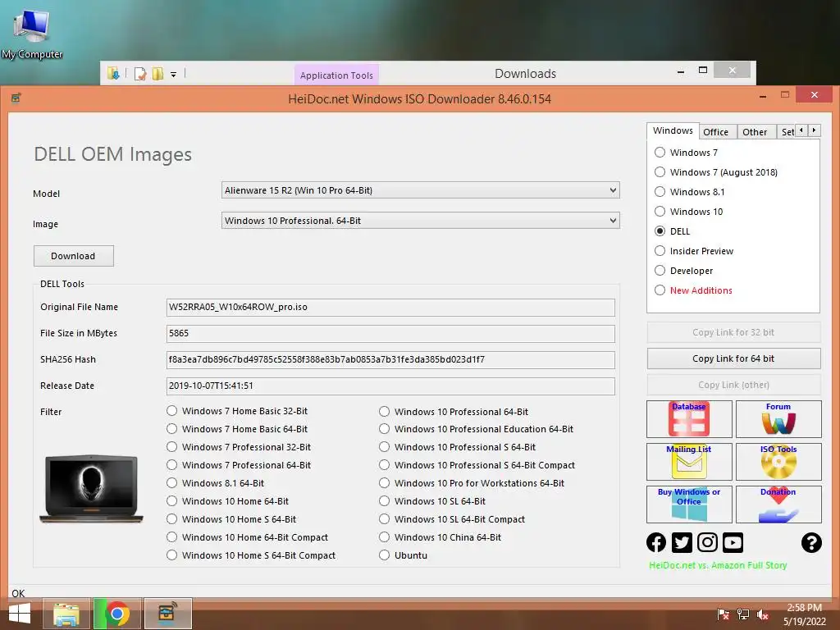Filter by Ubuntu
The width and height of the screenshot is (840, 630).
(x=384, y=555)
